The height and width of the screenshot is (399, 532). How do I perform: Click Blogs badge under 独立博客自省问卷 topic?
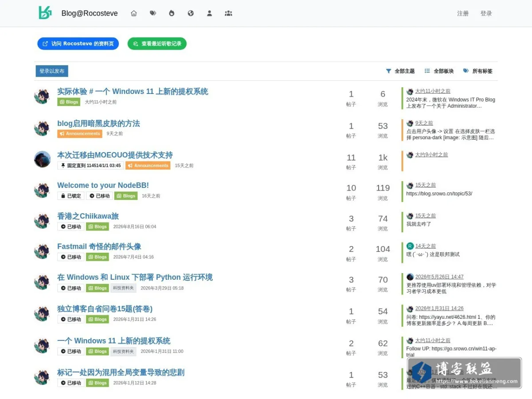98,319
